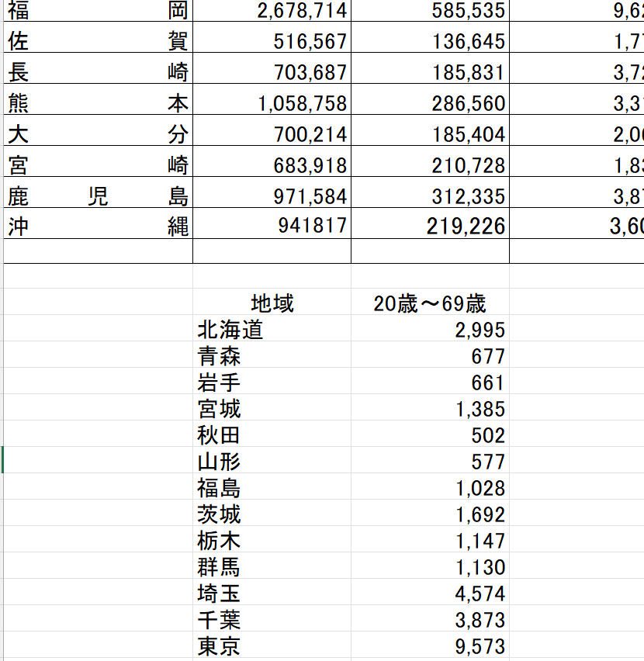The image size is (644, 661).
Task: Select the cell with value 219,226
Action: tap(431, 227)
